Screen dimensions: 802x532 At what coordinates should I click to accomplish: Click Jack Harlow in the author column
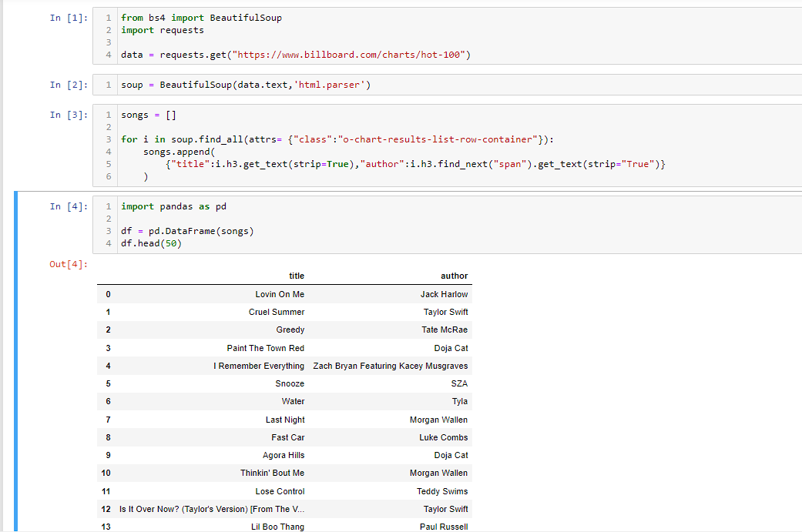[x=444, y=293]
